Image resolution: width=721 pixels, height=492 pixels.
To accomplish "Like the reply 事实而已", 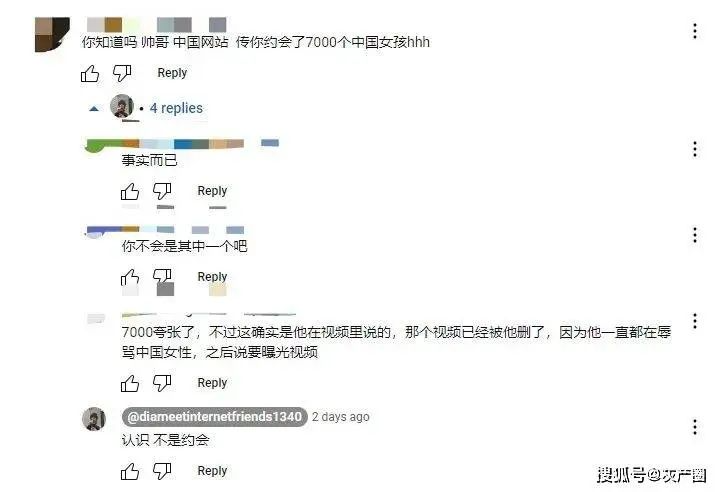I will tap(130, 192).
